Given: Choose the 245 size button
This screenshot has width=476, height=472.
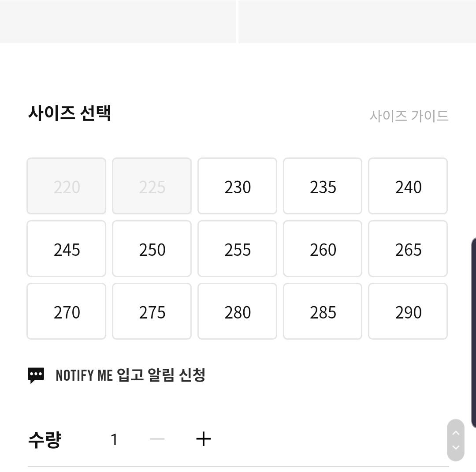Looking at the screenshot, I should tap(67, 249).
